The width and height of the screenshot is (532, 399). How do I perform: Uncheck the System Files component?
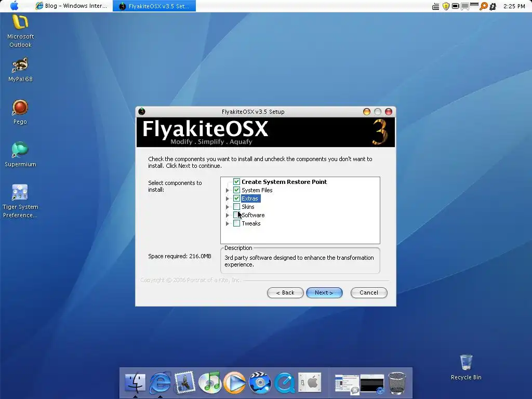236,190
